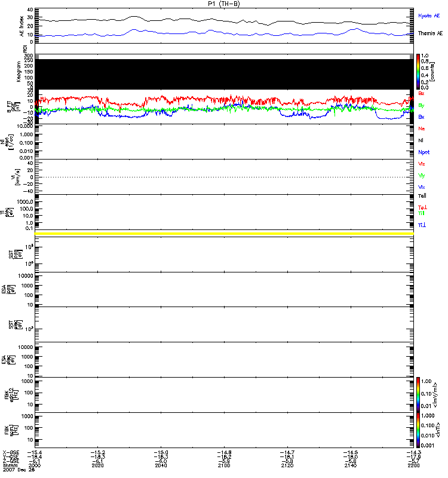Click the green Ti parallel legend label
448x478 pixels.
(x=421, y=213)
